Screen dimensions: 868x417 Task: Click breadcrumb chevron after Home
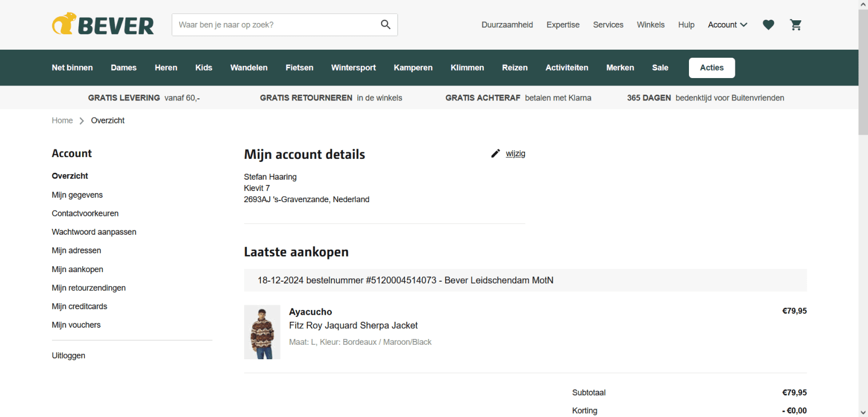point(82,121)
